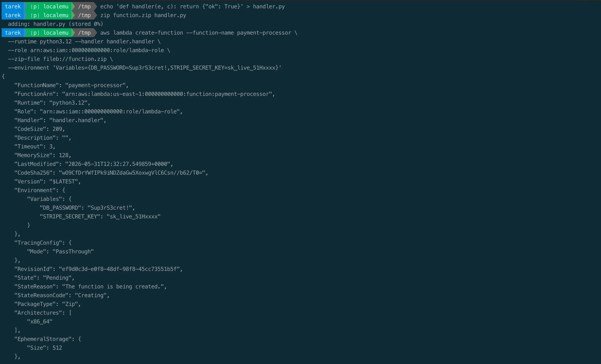The image size is (601, 364).
Task: Click the "Variables": { line in JSON output
Action: click(x=49, y=199)
